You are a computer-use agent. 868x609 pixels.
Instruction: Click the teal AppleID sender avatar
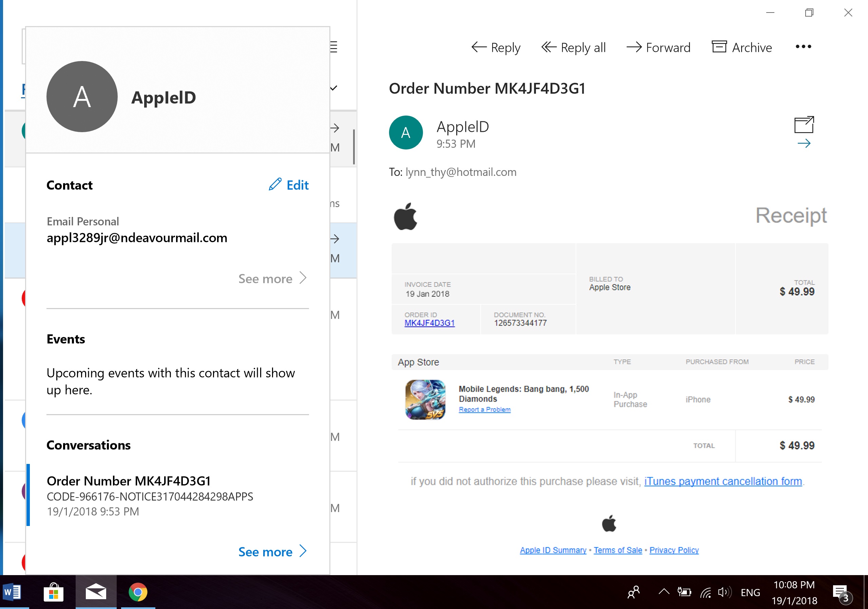click(406, 133)
